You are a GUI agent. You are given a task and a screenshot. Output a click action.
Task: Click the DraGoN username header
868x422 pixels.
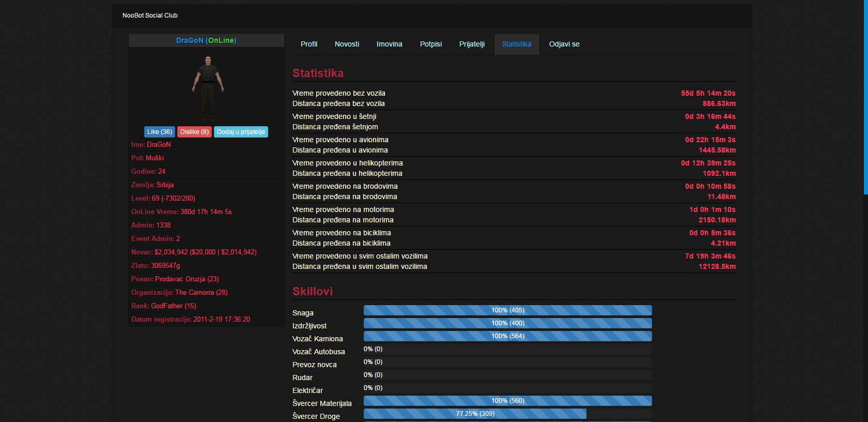click(206, 40)
